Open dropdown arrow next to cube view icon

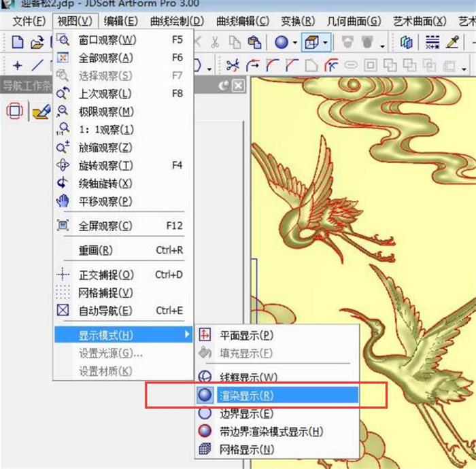[x=326, y=42]
